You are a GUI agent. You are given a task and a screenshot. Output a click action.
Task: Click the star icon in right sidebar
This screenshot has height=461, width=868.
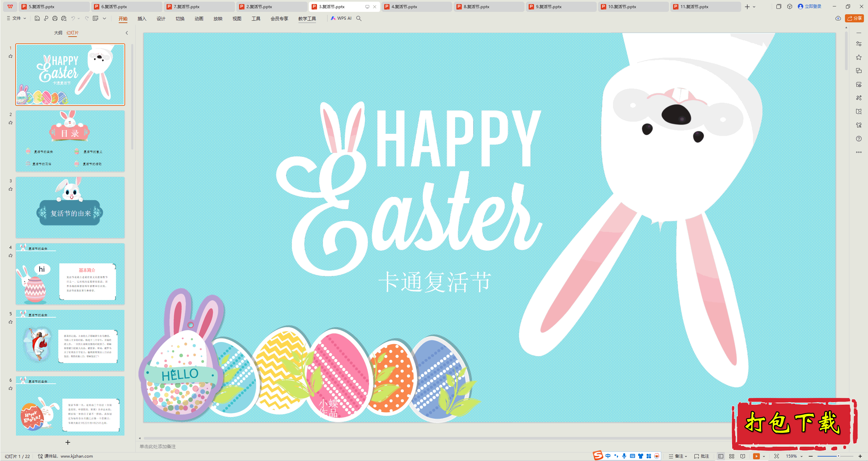click(x=859, y=57)
